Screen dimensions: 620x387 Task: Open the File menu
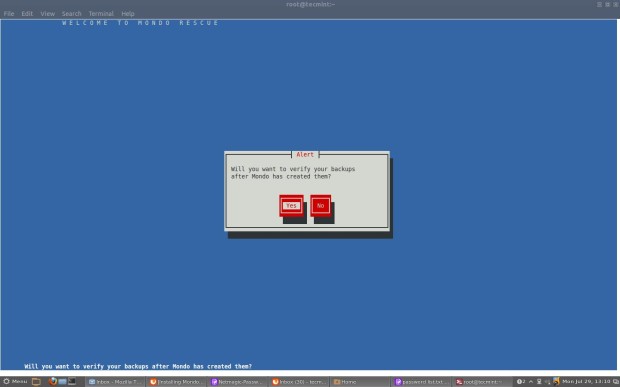[9, 13]
